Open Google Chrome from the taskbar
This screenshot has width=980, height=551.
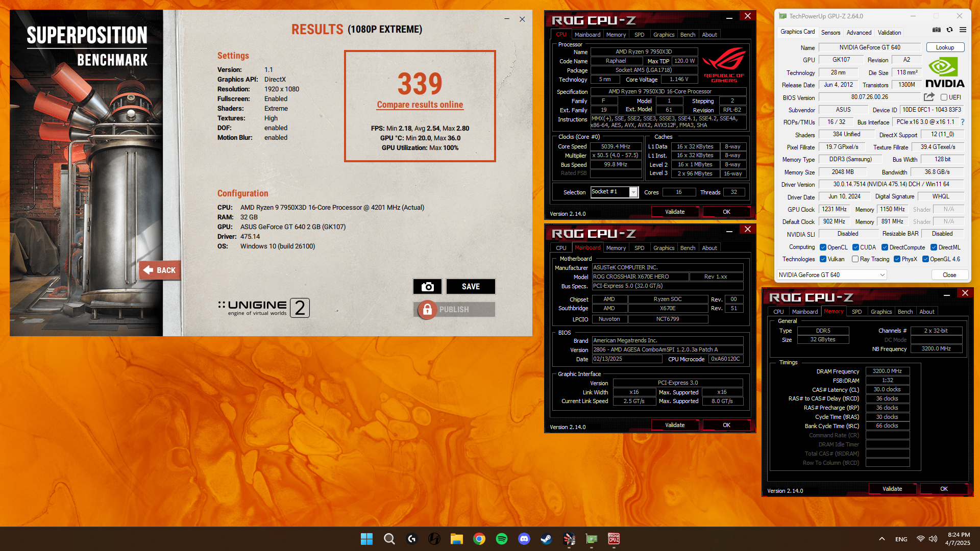pos(479,539)
